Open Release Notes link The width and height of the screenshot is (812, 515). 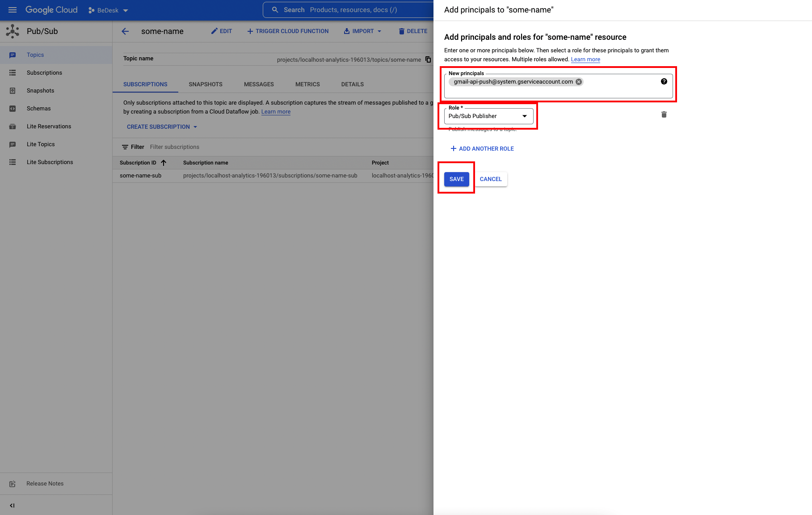tap(45, 484)
